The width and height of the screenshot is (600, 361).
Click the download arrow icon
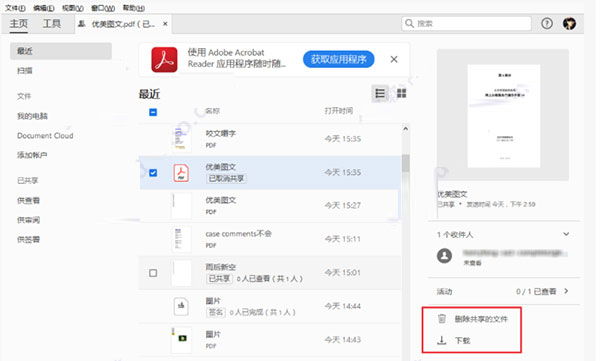pyautogui.click(x=442, y=340)
